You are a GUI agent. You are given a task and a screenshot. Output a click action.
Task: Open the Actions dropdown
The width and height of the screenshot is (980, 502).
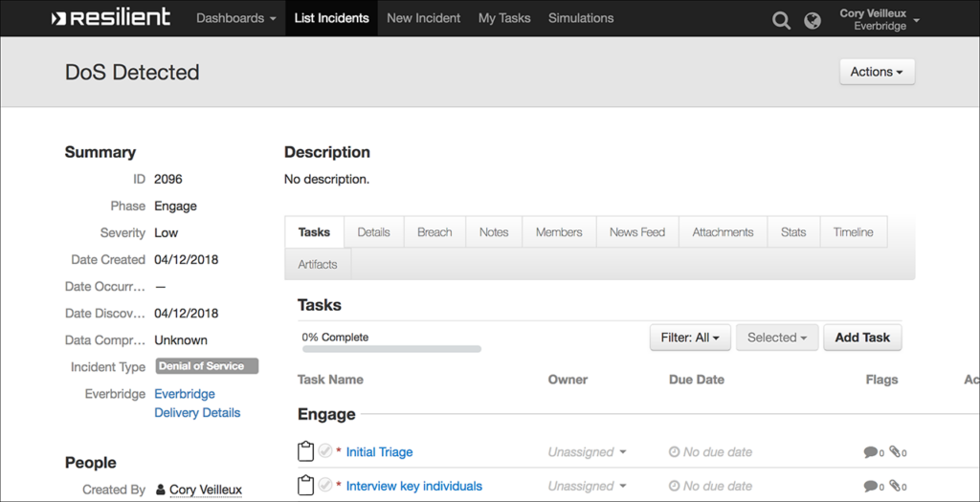point(877,72)
